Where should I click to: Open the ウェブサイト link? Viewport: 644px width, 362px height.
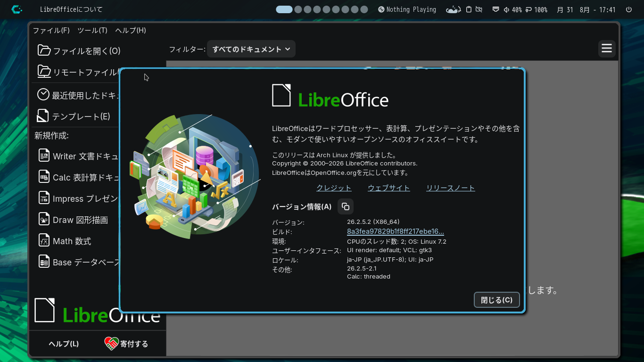389,188
